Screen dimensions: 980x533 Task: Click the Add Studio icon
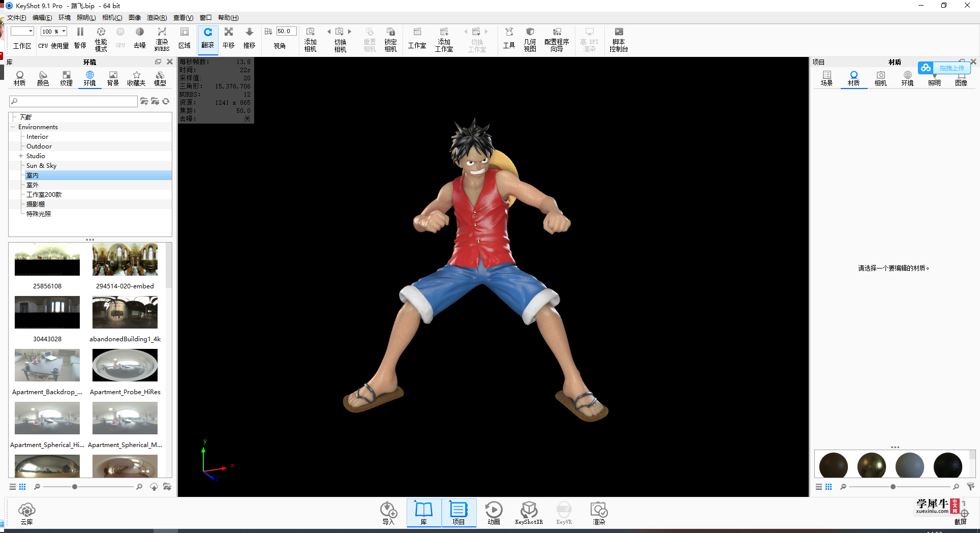444,39
